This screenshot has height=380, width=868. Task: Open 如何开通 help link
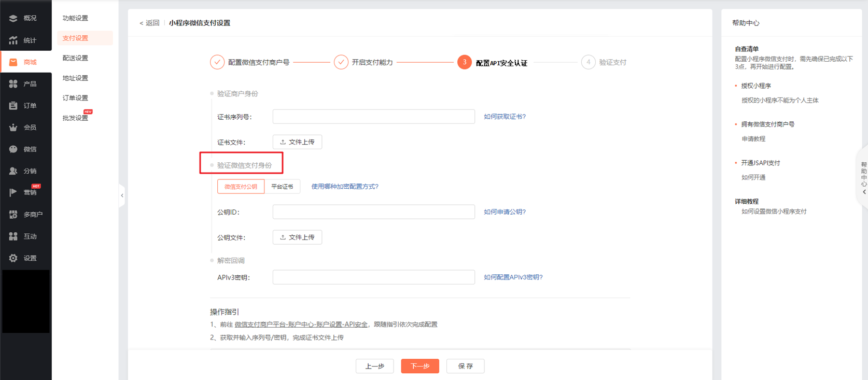coord(753,177)
